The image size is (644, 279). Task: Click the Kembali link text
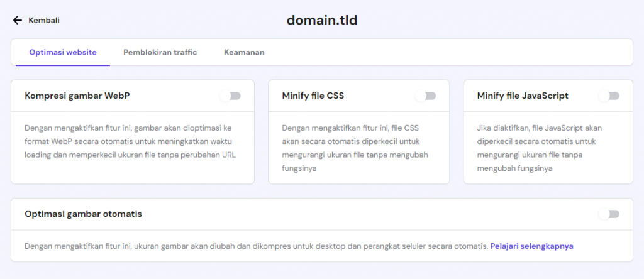tap(44, 20)
